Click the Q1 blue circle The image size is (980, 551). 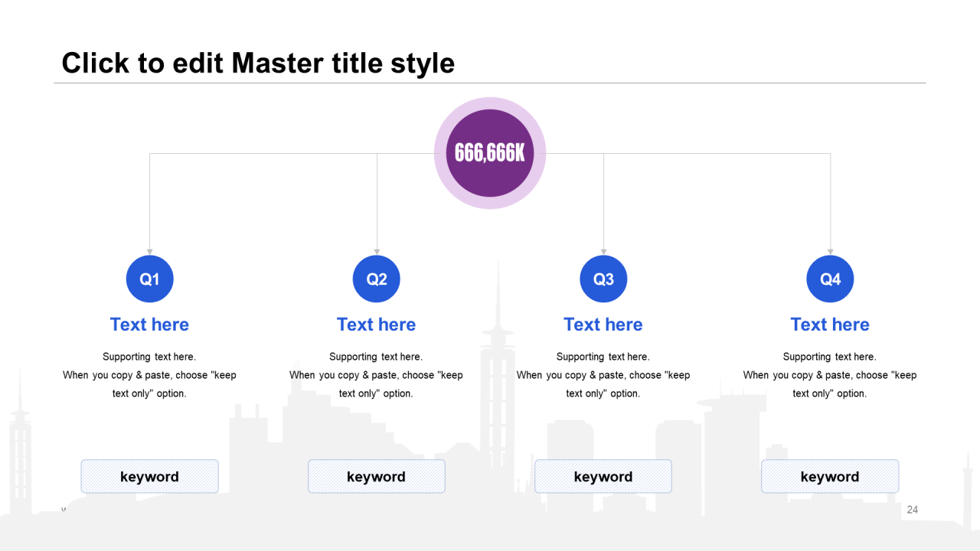pos(150,279)
